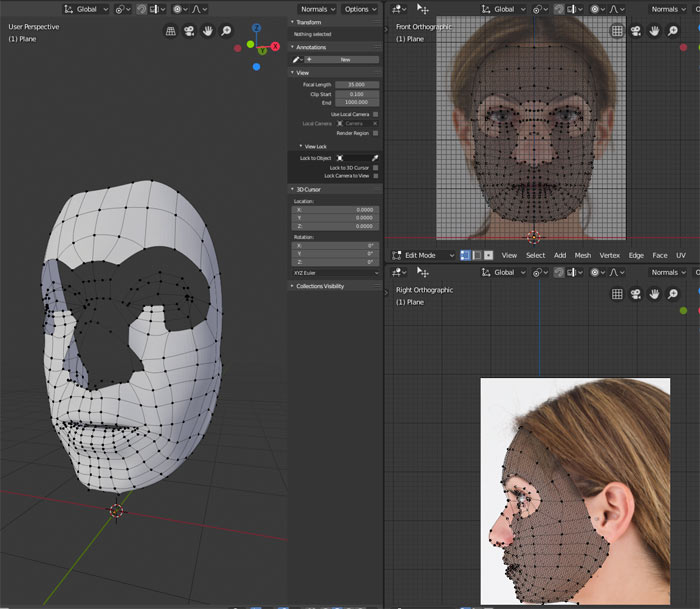
Task: Select edge select mode
Action: (477, 255)
